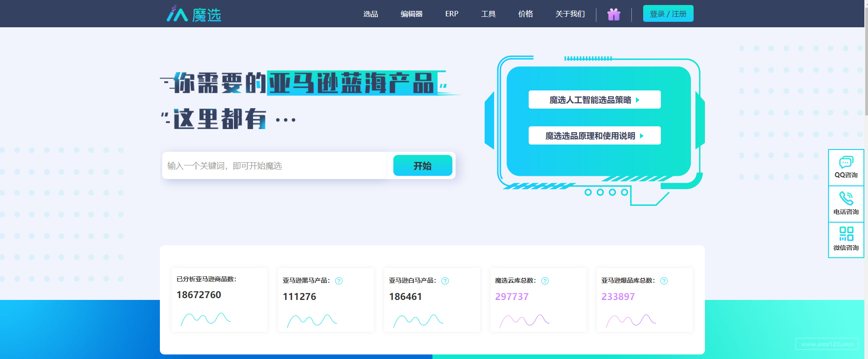Click the 亚马逊白马产品 trend sparkline
The width and height of the screenshot is (868, 359).
pyautogui.click(x=418, y=320)
